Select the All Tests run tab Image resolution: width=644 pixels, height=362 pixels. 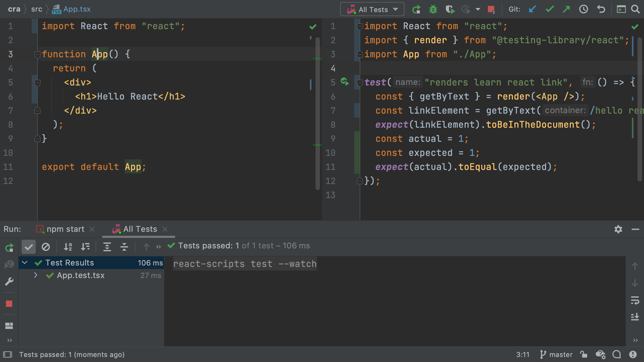click(x=140, y=229)
